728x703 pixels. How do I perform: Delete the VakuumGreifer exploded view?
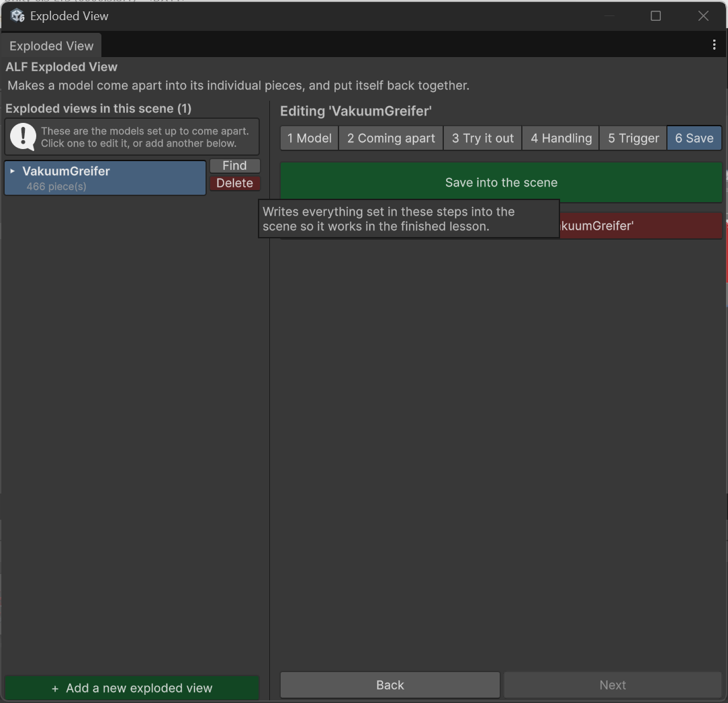[x=234, y=183]
